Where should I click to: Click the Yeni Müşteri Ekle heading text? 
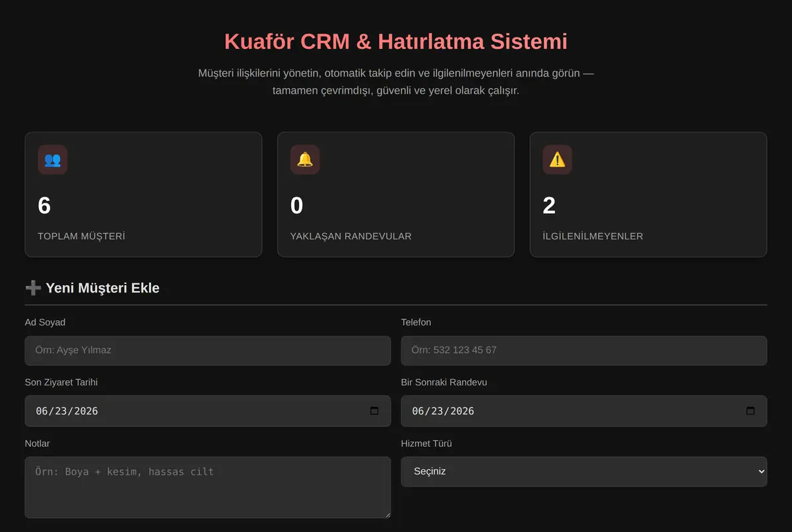(x=102, y=288)
